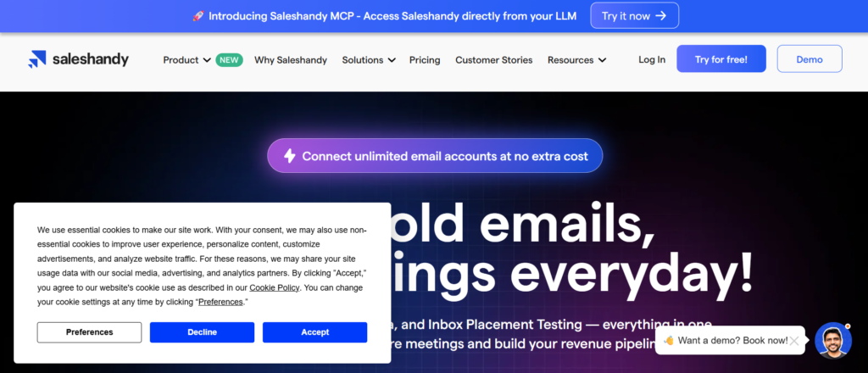Screen dimensions: 868x373
Task: Open the Cookie Policy link
Action: [274, 287]
